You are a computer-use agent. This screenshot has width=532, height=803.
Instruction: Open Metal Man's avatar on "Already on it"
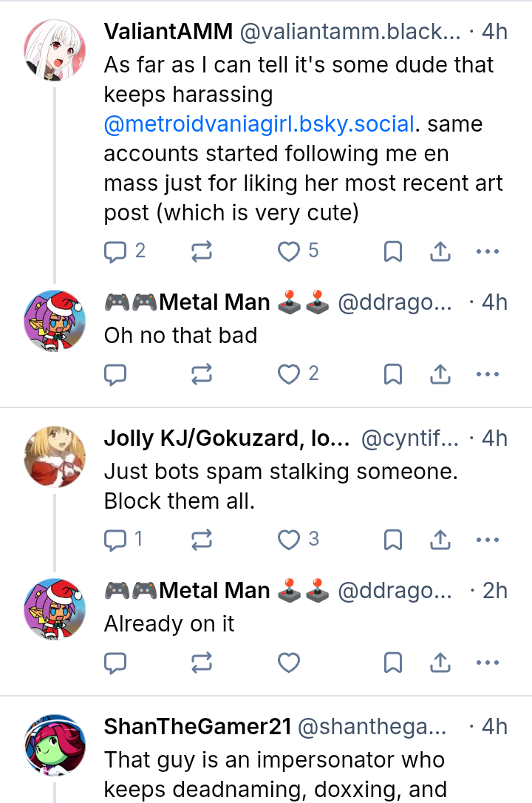[x=55, y=609]
